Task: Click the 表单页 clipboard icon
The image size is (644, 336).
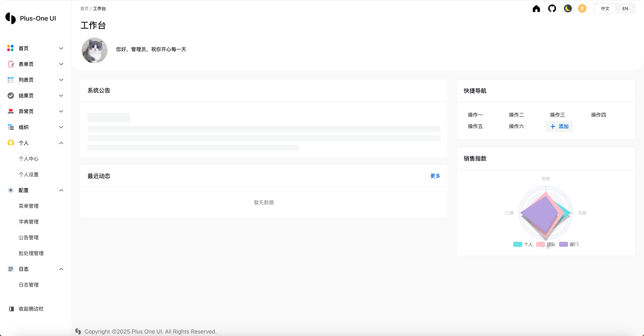Action: click(x=11, y=64)
